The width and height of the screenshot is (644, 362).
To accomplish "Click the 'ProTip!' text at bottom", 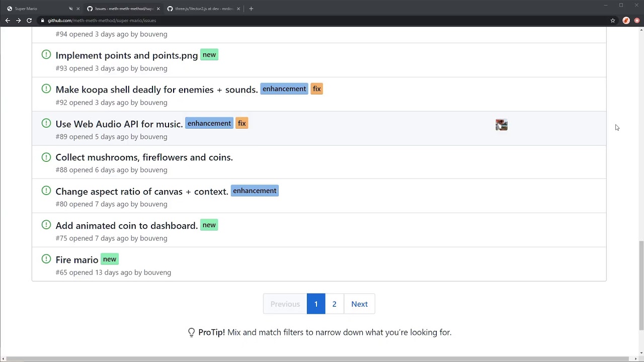I will click(x=211, y=332).
